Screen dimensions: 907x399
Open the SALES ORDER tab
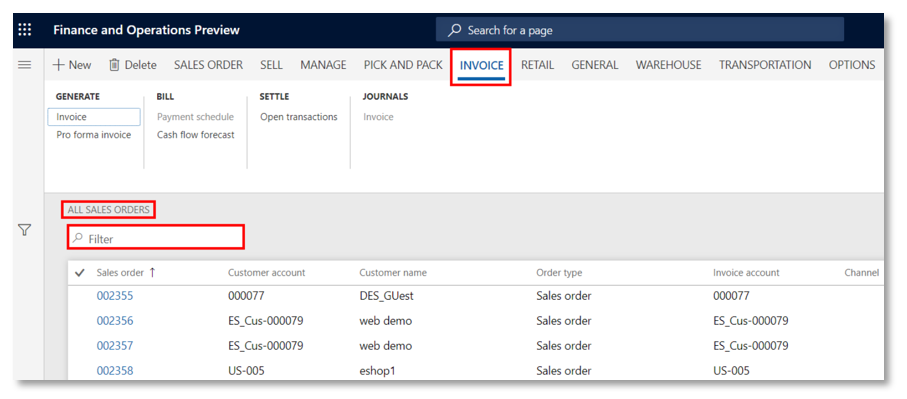208,65
